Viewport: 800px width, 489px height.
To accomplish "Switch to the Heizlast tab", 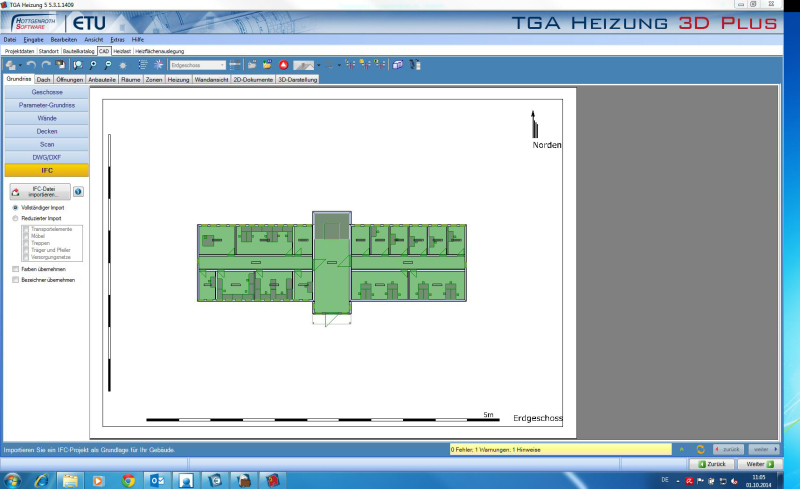I will (x=122, y=51).
